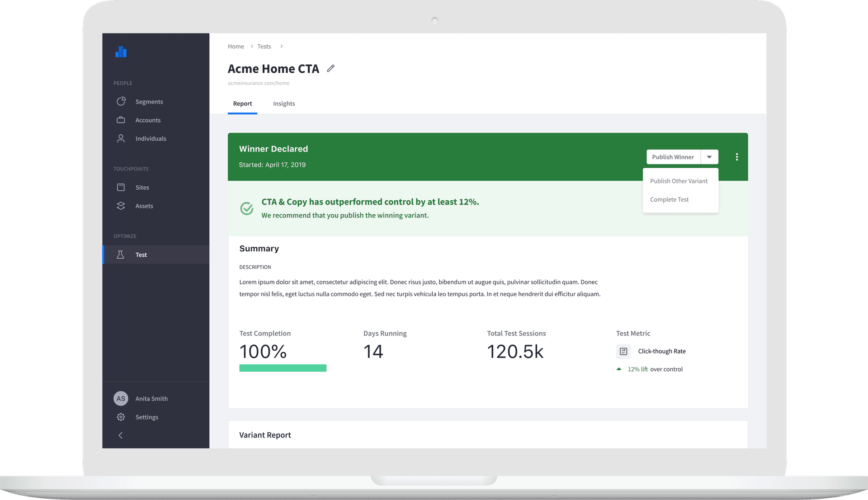Select the Segments icon in the sidebar
Screen dimensions: 868x500
[x=121, y=101]
